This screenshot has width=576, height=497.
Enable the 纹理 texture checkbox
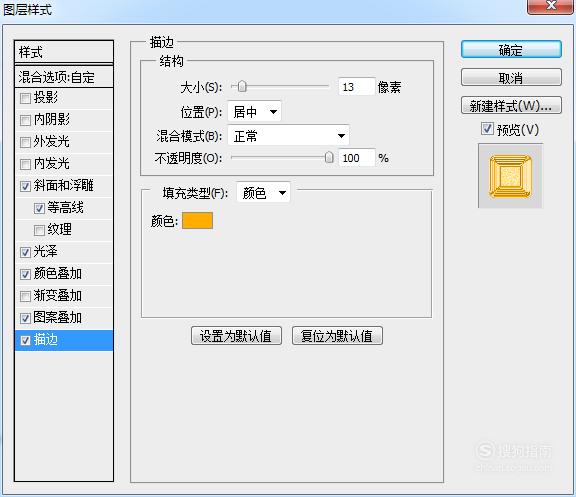pos(39,230)
